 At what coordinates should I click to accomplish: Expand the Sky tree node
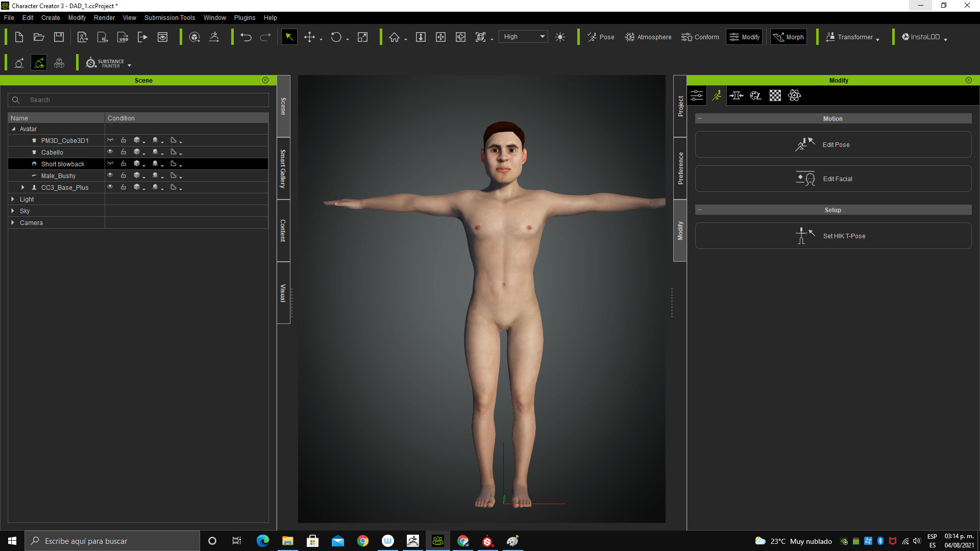13,211
